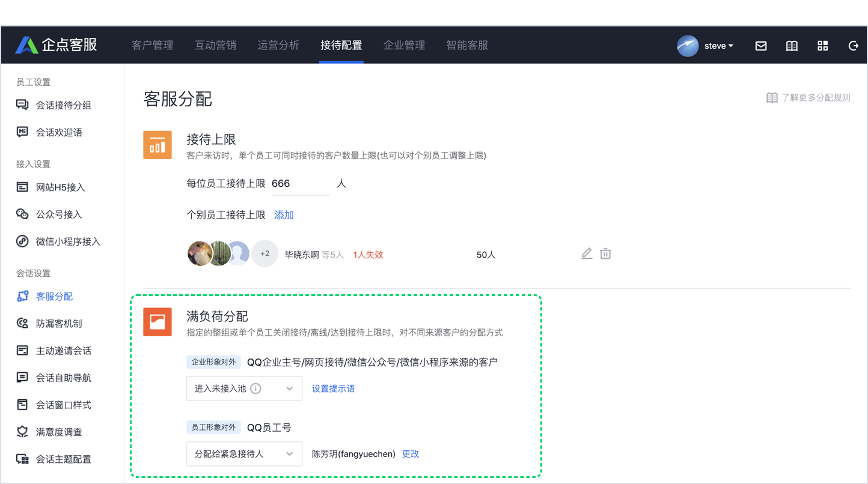868x484 pixels.
Task: Click the 客服分配 sidebar icon
Action: pyautogui.click(x=23, y=296)
